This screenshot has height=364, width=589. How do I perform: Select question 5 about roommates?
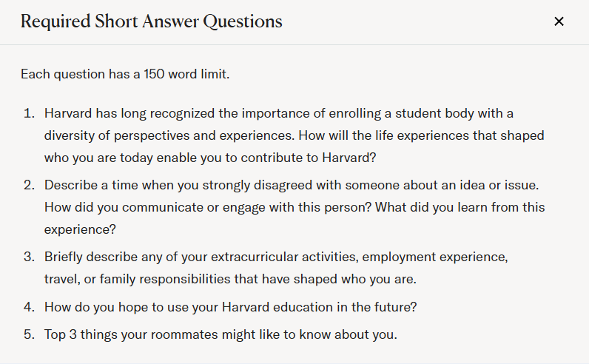point(221,334)
